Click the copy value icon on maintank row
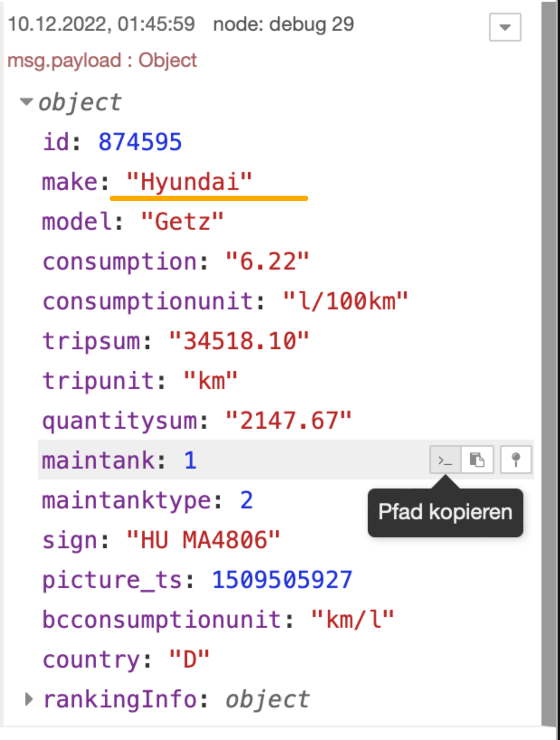 pyautogui.click(x=477, y=460)
